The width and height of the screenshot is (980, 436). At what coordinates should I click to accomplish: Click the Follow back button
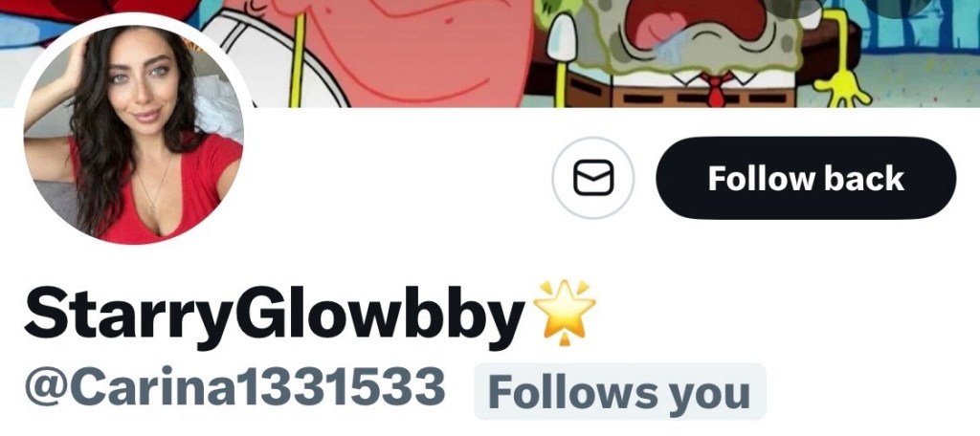coord(806,178)
